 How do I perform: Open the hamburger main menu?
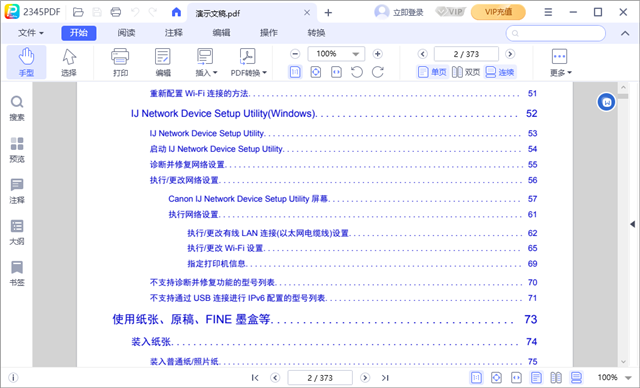(548, 12)
